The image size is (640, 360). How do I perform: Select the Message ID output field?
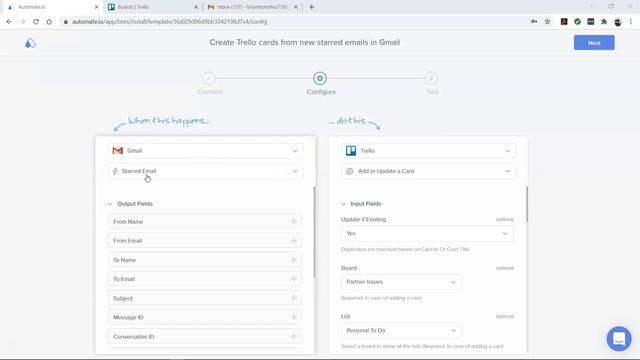point(204,317)
